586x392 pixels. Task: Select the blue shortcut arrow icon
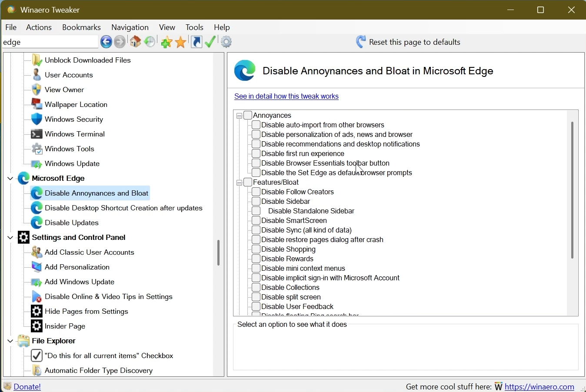(196, 42)
